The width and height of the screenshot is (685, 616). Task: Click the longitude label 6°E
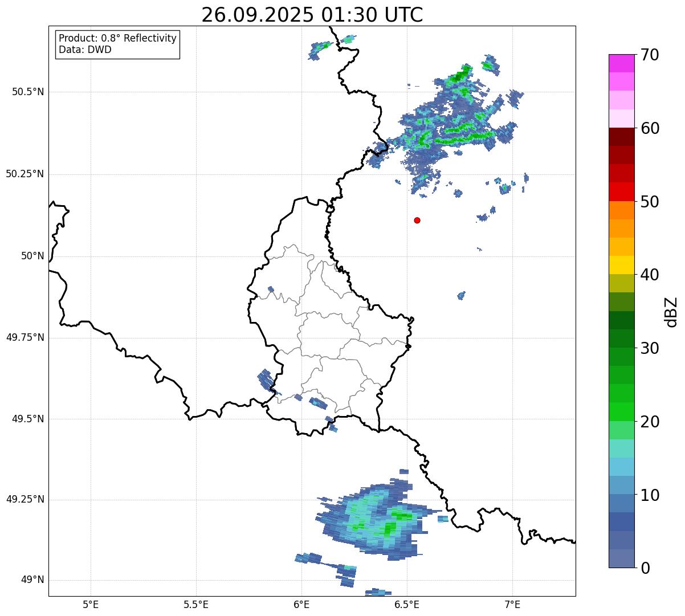click(301, 605)
